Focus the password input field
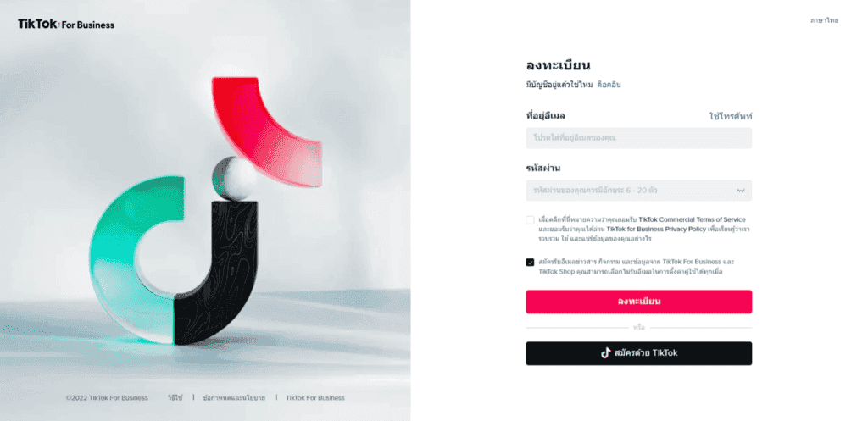Image resolution: width=868 pixels, height=421 pixels. point(639,191)
